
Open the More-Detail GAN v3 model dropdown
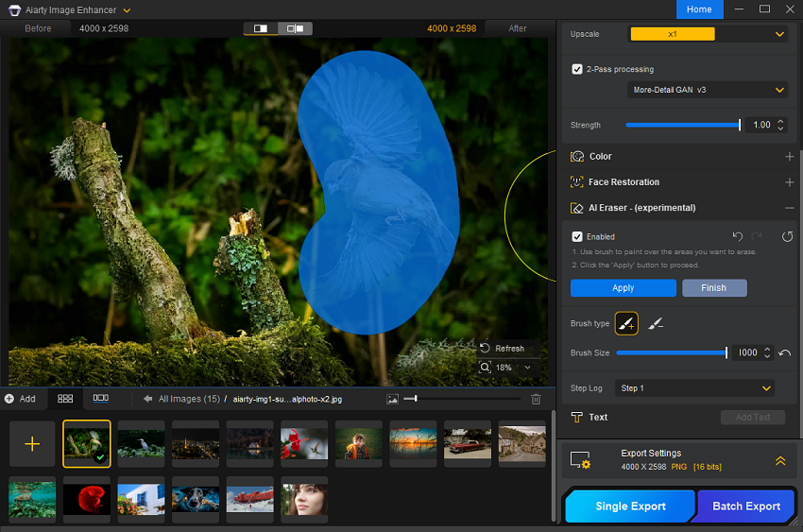coord(708,90)
